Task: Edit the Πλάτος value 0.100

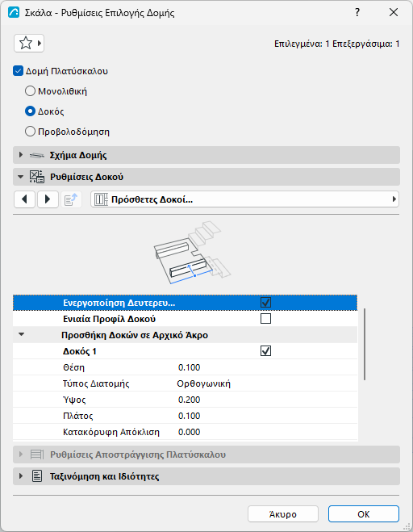Action: pos(190,416)
